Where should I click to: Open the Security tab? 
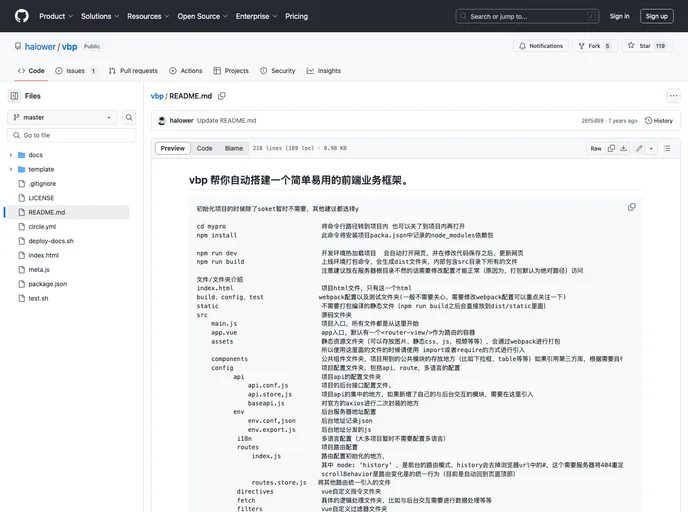[277, 71]
